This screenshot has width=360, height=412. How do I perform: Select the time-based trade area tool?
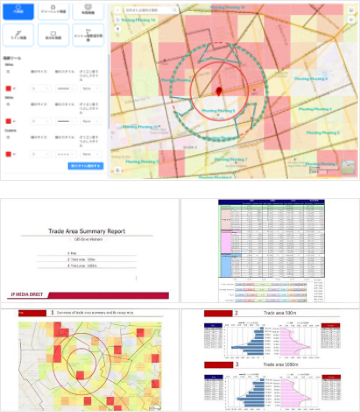[x=88, y=11]
